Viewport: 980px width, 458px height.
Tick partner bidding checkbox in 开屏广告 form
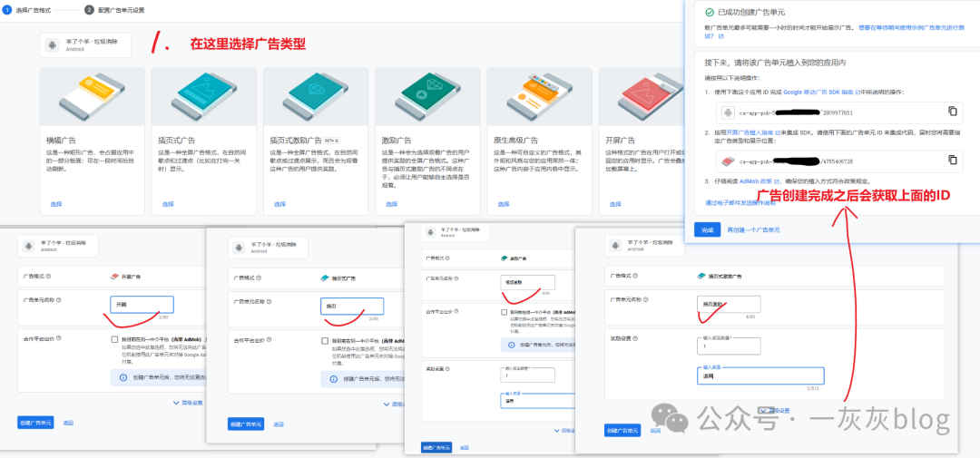coord(114,339)
